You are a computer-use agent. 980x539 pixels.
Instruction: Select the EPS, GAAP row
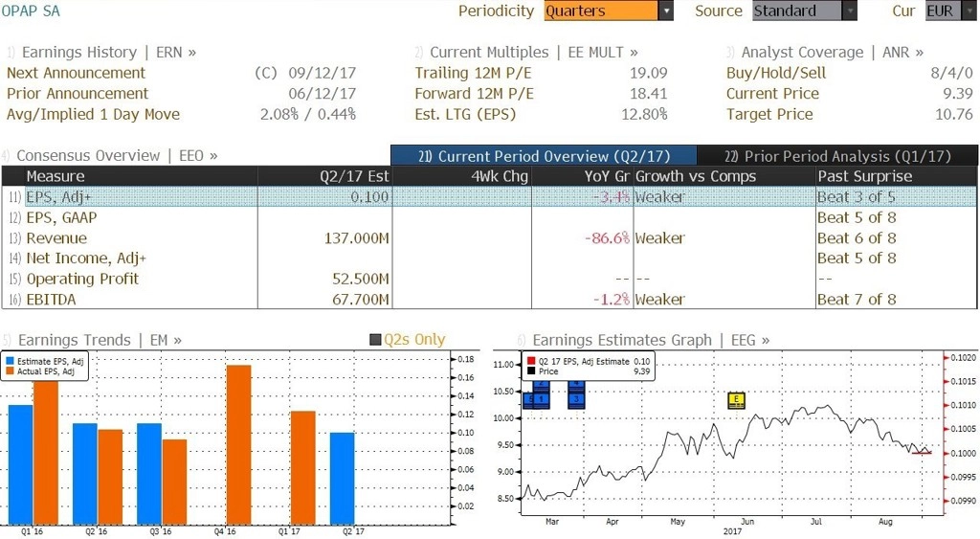(x=489, y=217)
